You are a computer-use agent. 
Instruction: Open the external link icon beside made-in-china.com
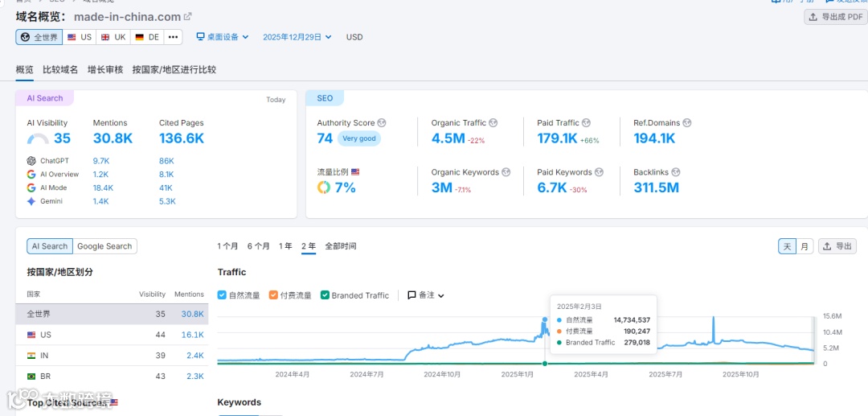[x=187, y=17]
